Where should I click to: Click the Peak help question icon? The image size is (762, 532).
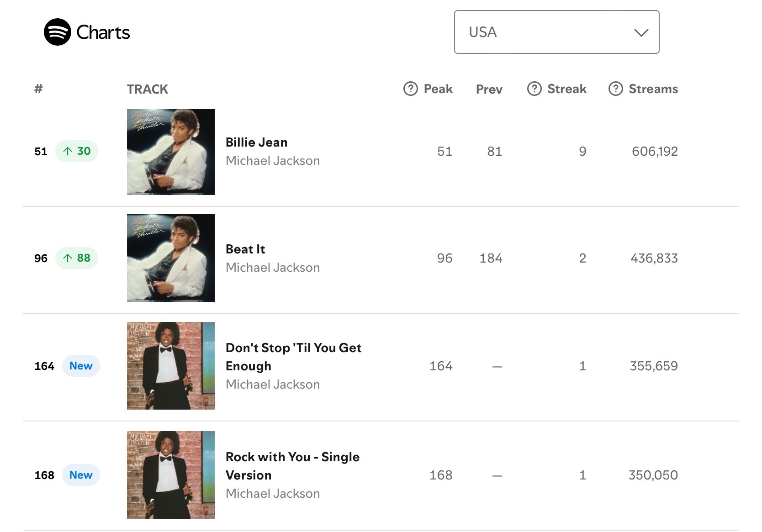[x=410, y=89]
